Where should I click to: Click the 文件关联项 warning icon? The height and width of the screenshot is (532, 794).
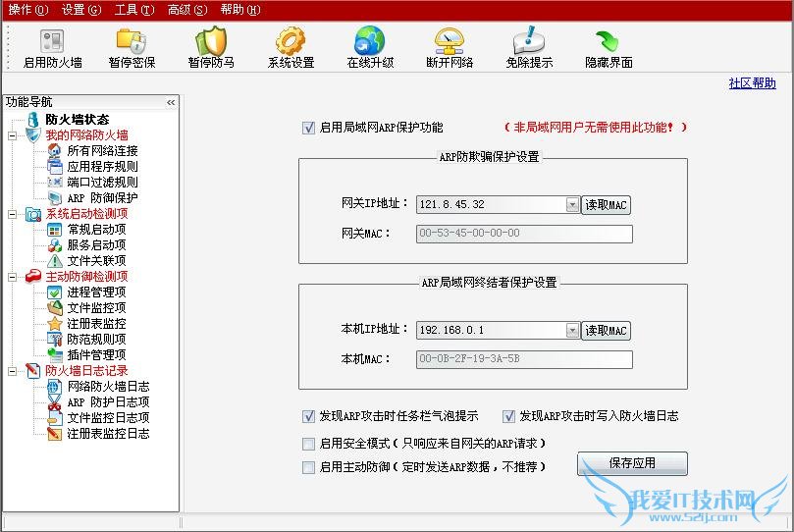click(54, 261)
